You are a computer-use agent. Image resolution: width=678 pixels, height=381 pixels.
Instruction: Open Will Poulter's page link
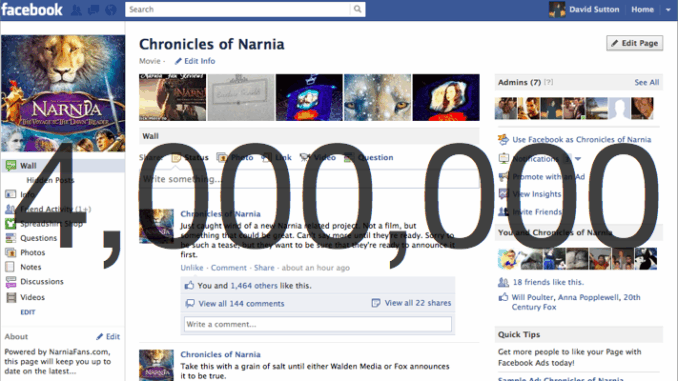[x=532, y=297]
